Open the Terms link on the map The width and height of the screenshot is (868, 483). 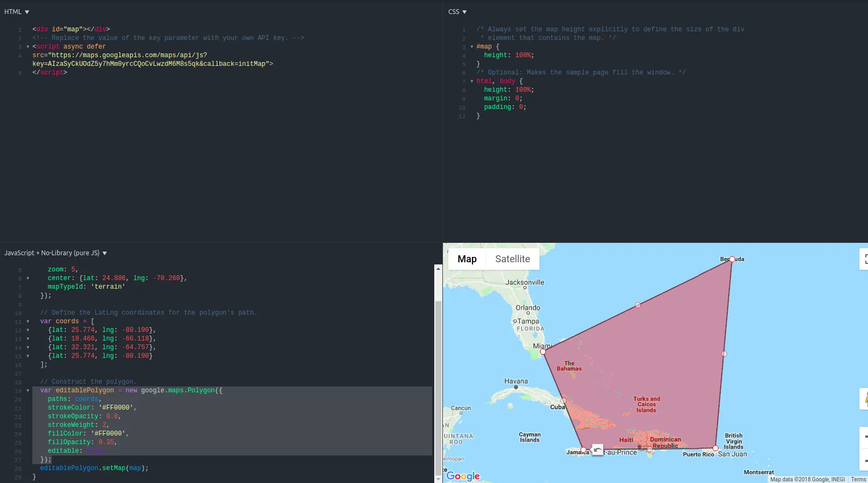(x=858, y=479)
